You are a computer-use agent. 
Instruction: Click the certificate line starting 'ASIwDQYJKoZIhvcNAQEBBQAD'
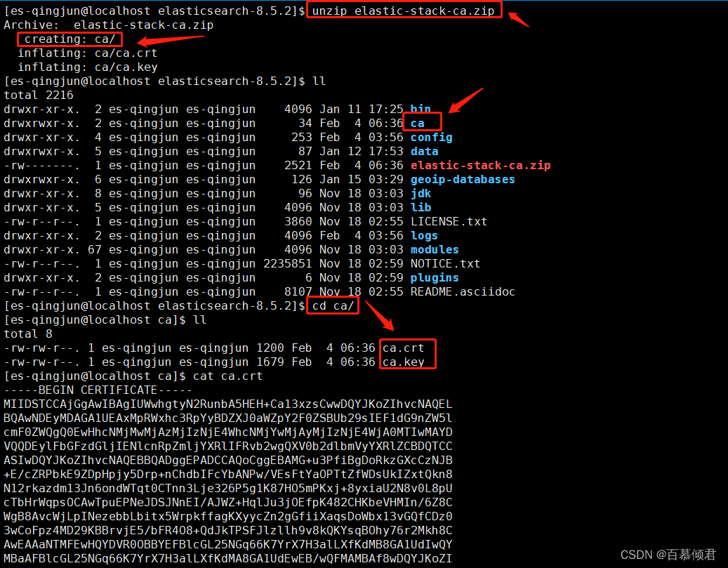[228, 461]
